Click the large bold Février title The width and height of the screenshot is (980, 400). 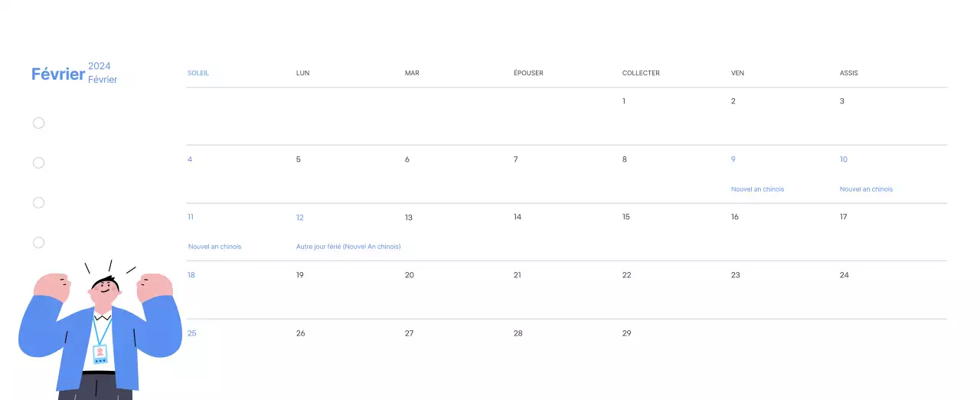coord(58,74)
